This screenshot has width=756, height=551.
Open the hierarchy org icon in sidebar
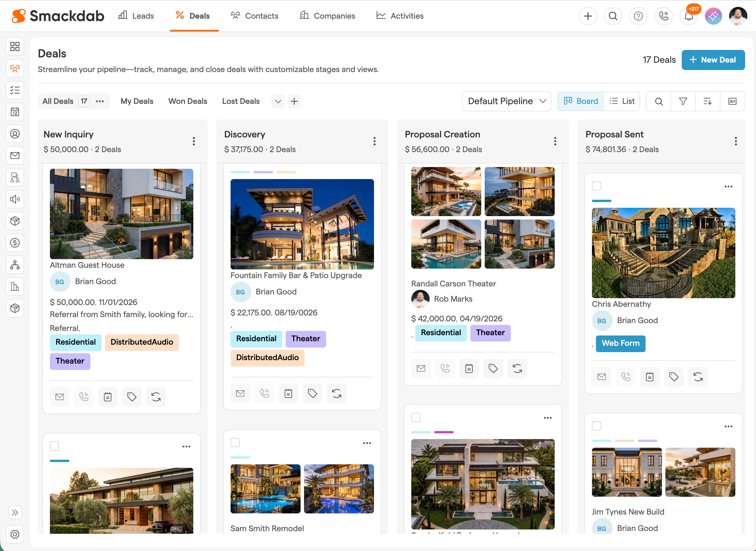pos(15,265)
